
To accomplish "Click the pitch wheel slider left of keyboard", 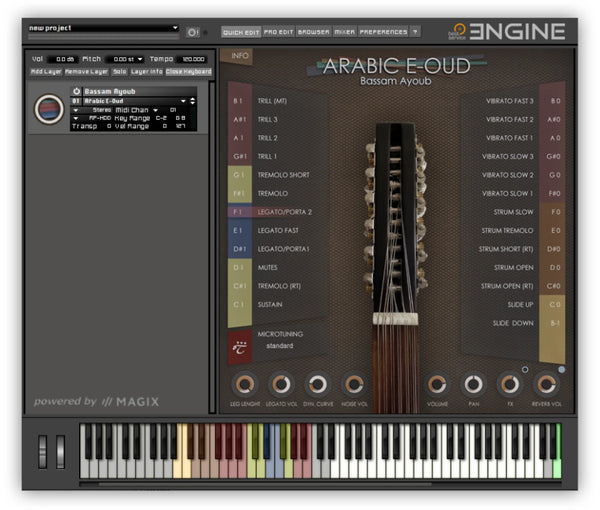I will (x=42, y=450).
